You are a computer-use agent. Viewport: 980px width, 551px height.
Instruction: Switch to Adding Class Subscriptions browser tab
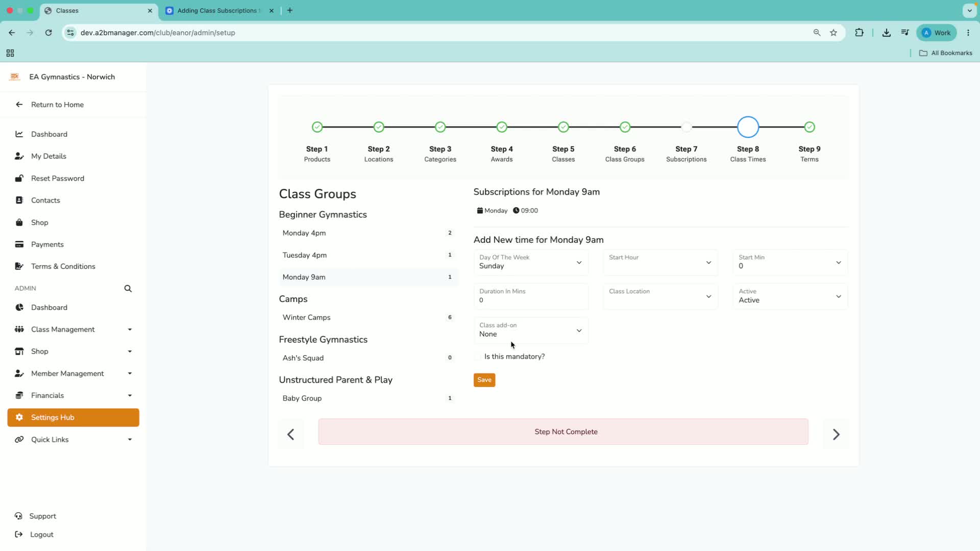pos(219,10)
